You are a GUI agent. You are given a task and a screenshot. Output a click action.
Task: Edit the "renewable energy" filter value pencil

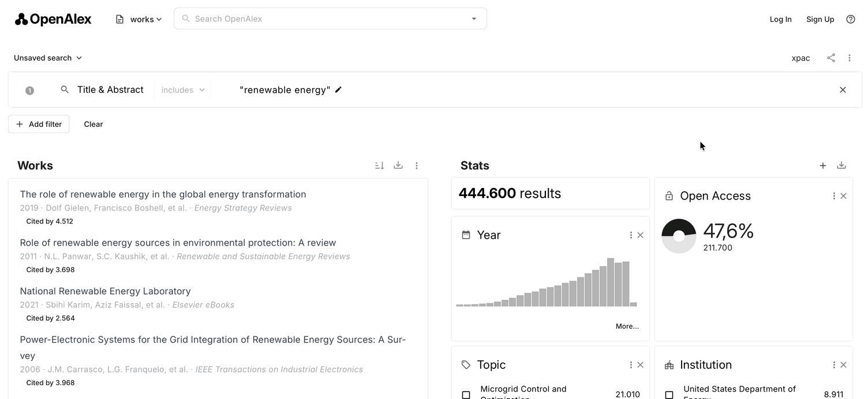(338, 89)
